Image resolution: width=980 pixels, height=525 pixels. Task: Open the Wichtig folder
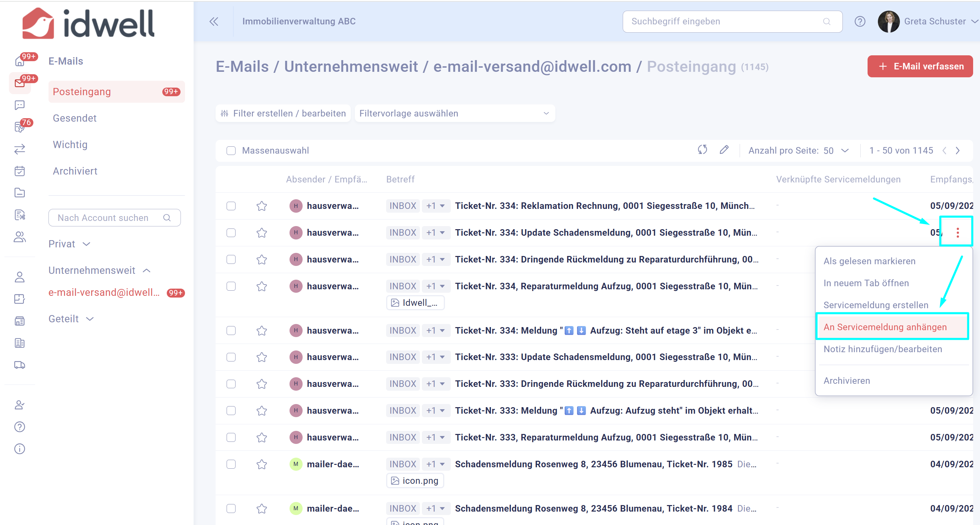[70, 144]
